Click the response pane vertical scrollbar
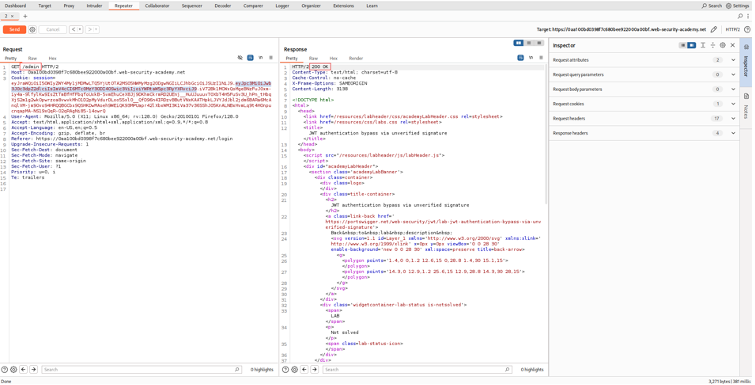 [x=546, y=135]
